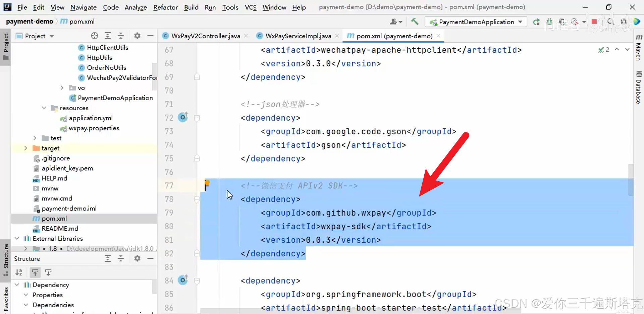Toggle Sort Alphabetically in Structure panel
This screenshot has width=644, height=314.
click(19, 272)
